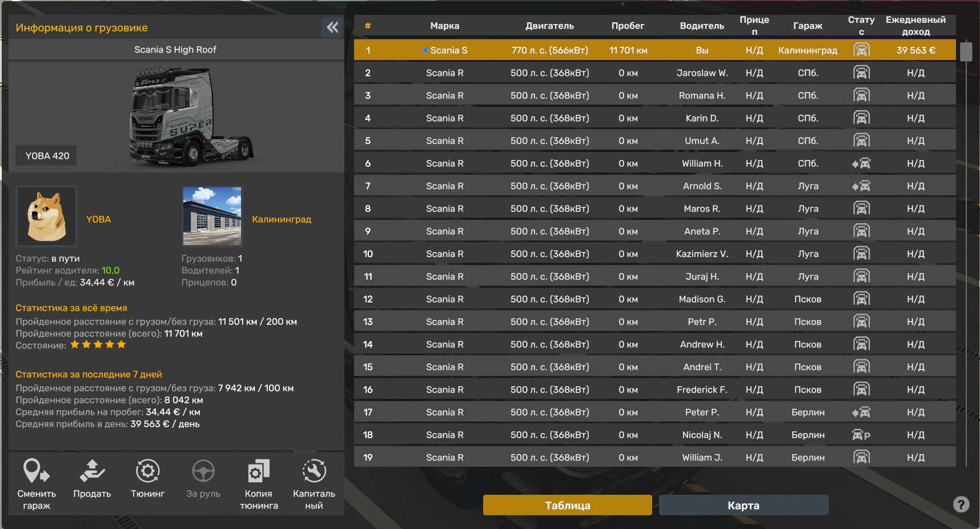980x529 pixels.
Task: Click status icon for driver Umut A.
Action: [861, 141]
